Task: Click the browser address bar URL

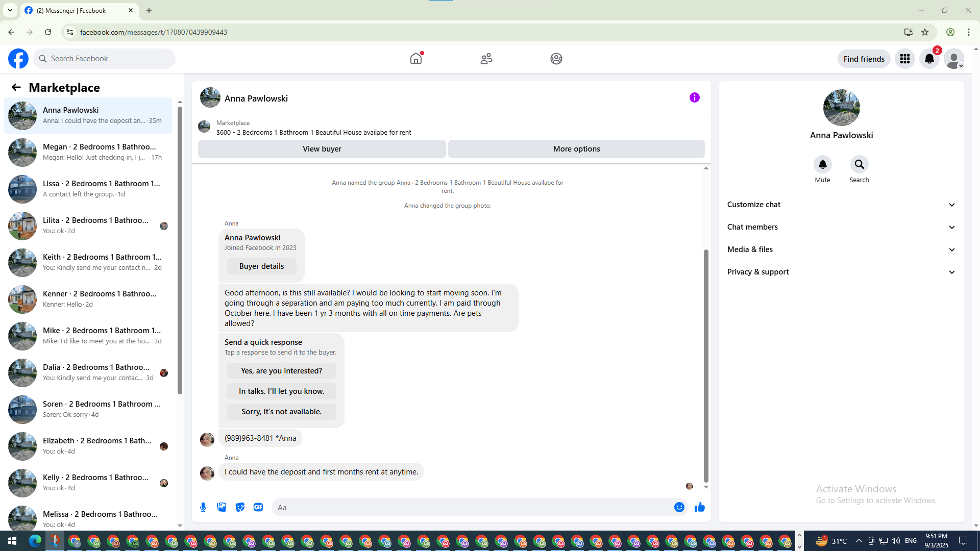Action: 154,32
